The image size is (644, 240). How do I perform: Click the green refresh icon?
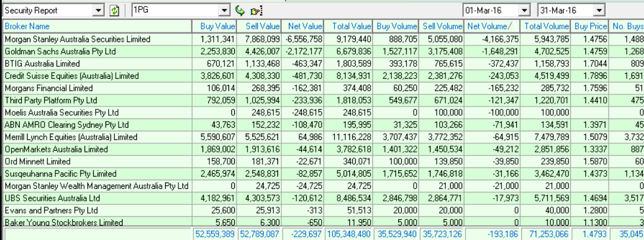pos(114,10)
